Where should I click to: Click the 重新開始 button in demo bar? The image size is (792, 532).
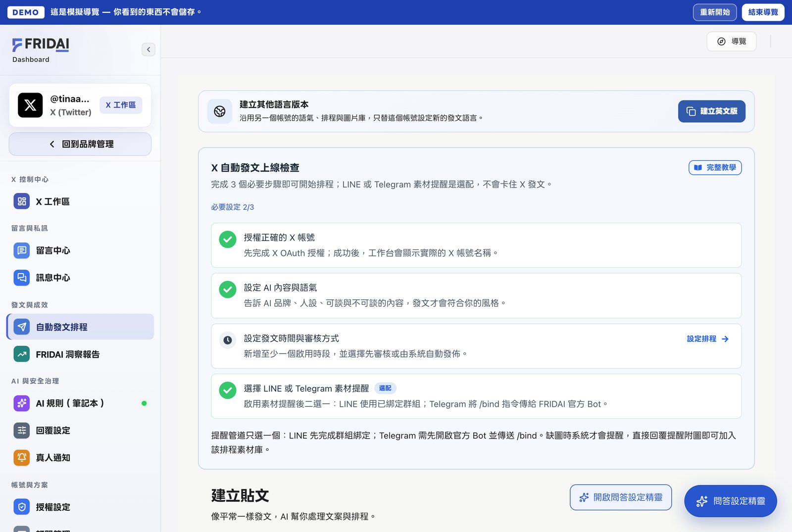715,12
